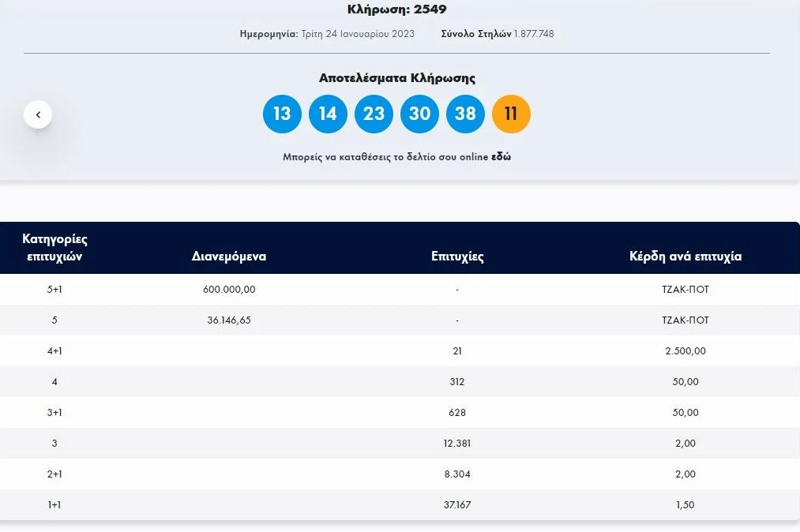Click the orange Joker number 11 ball
The width and height of the screenshot is (800, 532).
click(511, 114)
